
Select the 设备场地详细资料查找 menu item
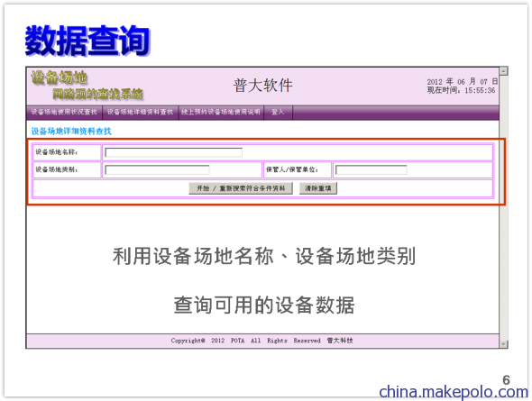140,113
